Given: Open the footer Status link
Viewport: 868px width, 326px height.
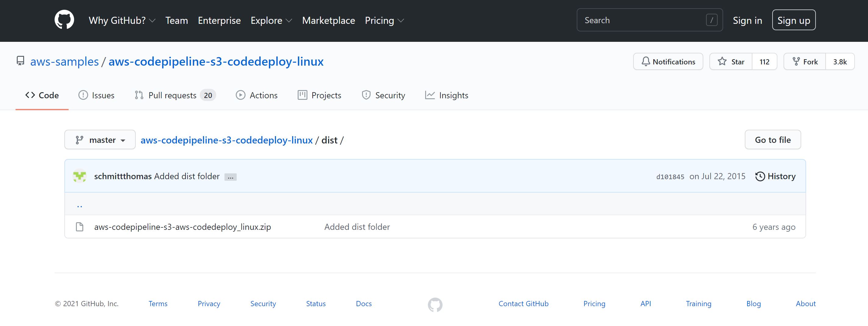Looking at the screenshot, I should pyautogui.click(x=316, y=303).
